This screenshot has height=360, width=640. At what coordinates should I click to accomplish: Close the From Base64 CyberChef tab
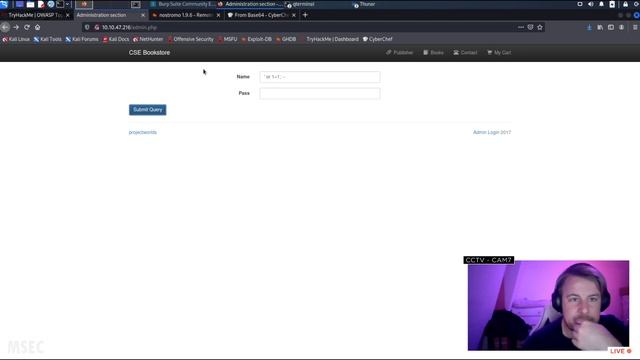[x=294, y=15]
